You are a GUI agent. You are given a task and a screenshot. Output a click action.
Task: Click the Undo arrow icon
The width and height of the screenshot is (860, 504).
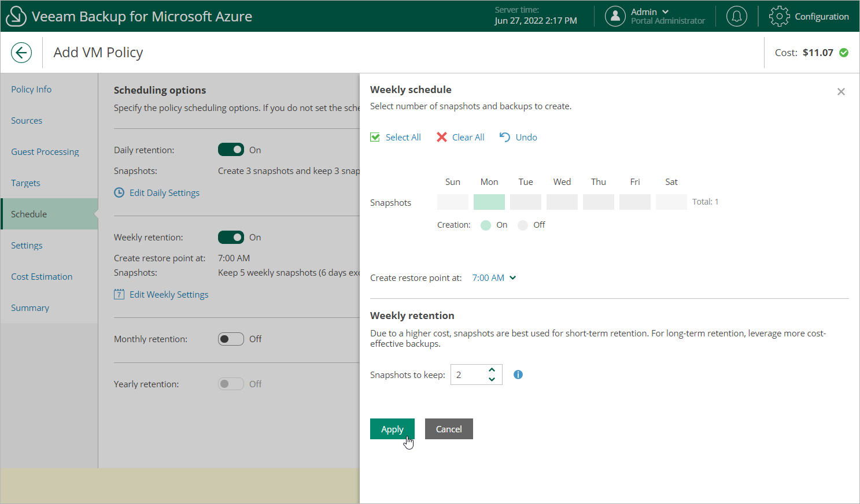click(x=505, y=137)
